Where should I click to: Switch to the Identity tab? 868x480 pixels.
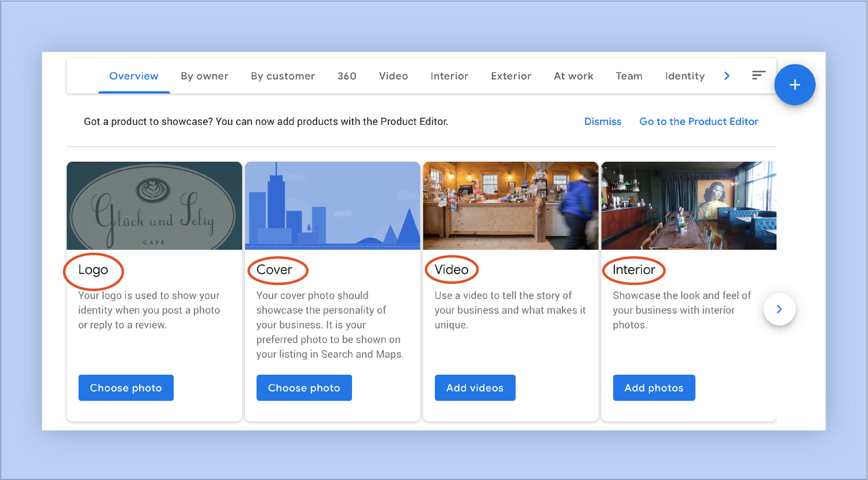(685, 76)
